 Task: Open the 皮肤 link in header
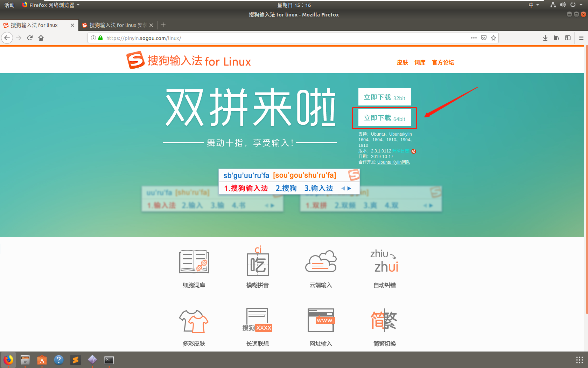[402, 62]
